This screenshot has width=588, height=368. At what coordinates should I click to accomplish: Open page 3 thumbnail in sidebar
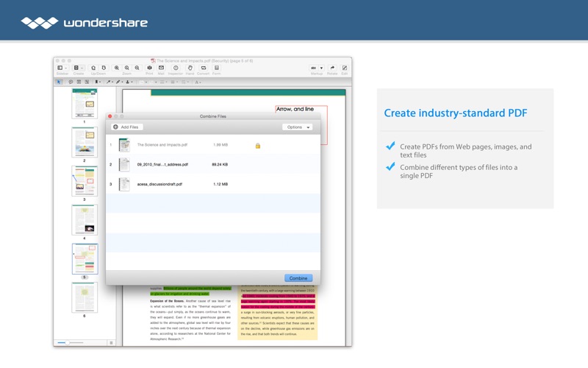coord(85,181)
